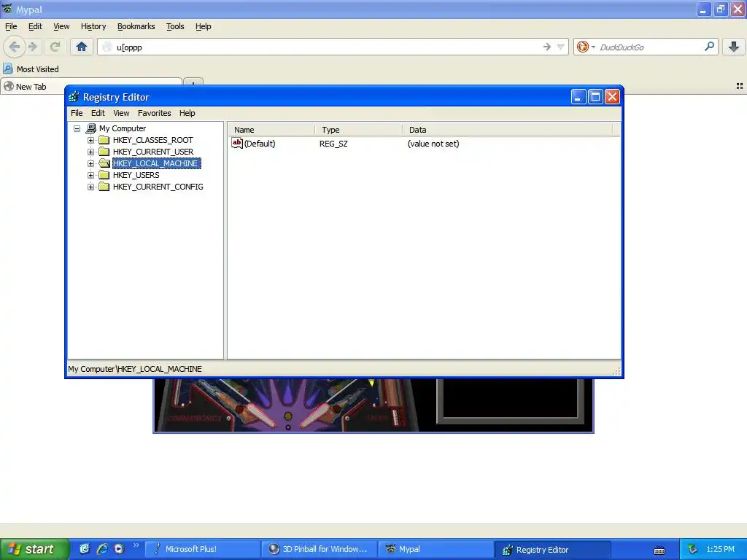Screen dimensions: 747x560
Task: Switch to Mypal taskbar button
Action: point(436,549)
